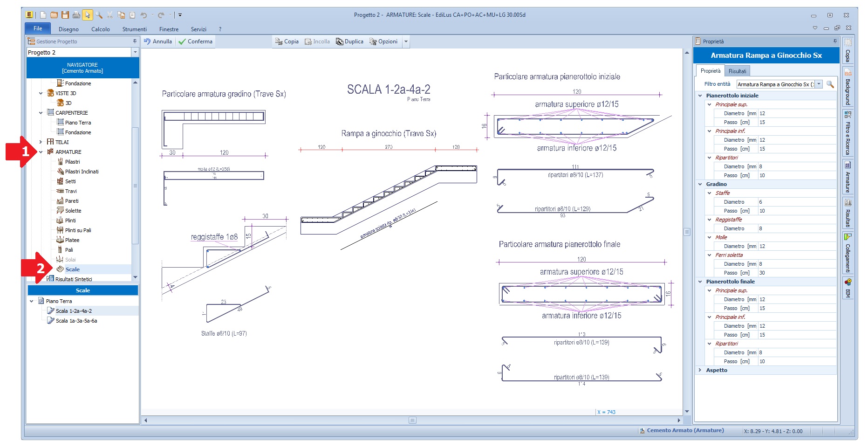
Task: Click the Annulla button
Action: 158,41
